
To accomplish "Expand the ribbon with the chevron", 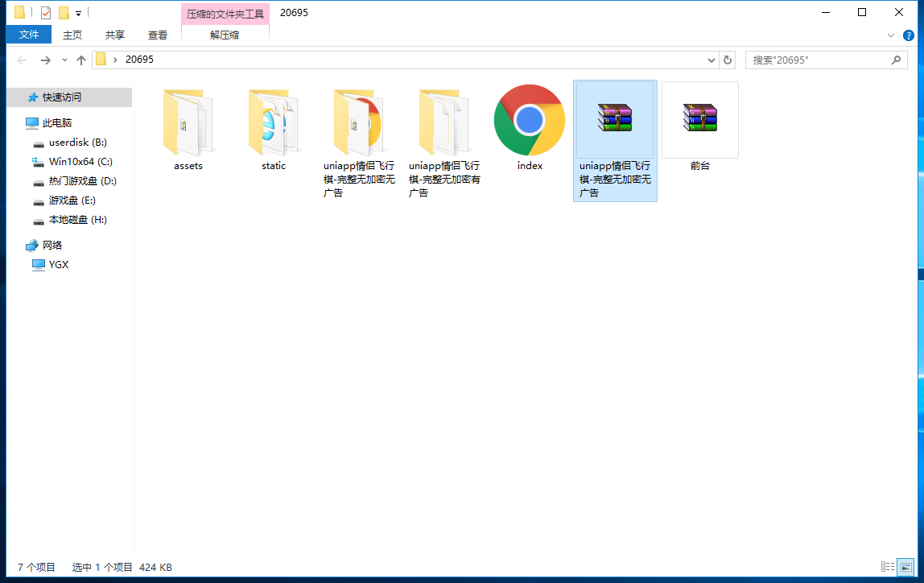I will click(891, 35).
